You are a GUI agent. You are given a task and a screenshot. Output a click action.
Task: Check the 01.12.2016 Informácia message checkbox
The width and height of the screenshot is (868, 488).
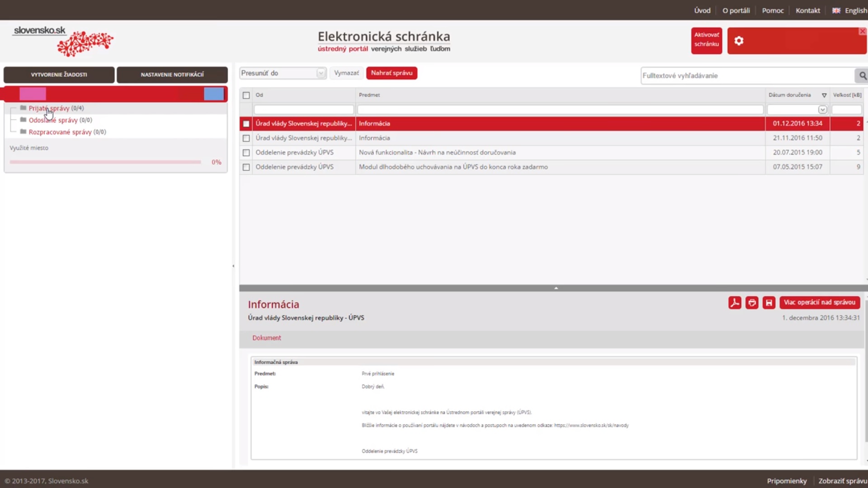click(246, 124)
